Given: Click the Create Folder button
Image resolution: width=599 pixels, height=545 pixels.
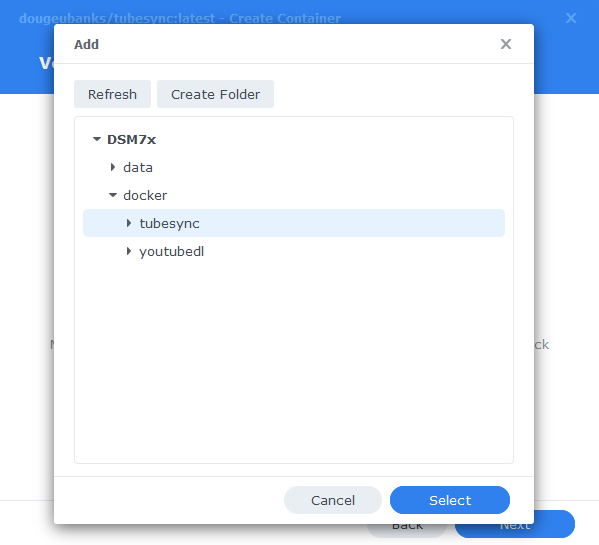Looking at the screenshot, I should [215, 94].
